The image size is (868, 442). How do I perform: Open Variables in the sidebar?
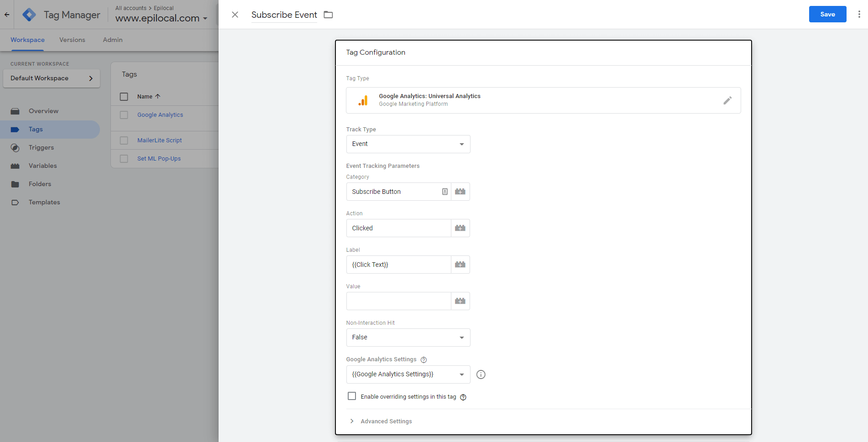[x=43, y=166]
